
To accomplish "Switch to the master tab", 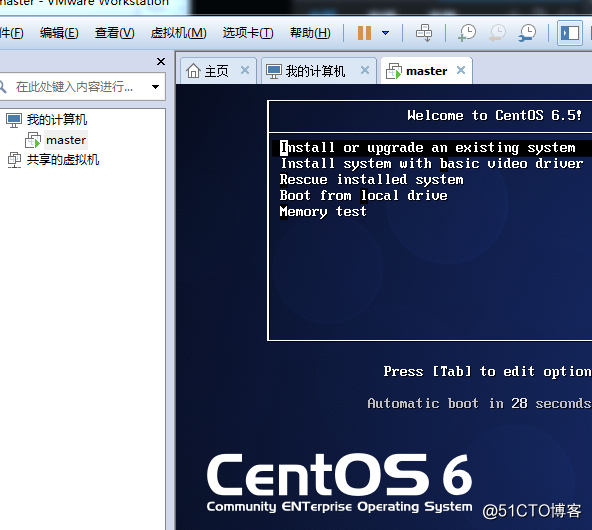I will point(426,71).
